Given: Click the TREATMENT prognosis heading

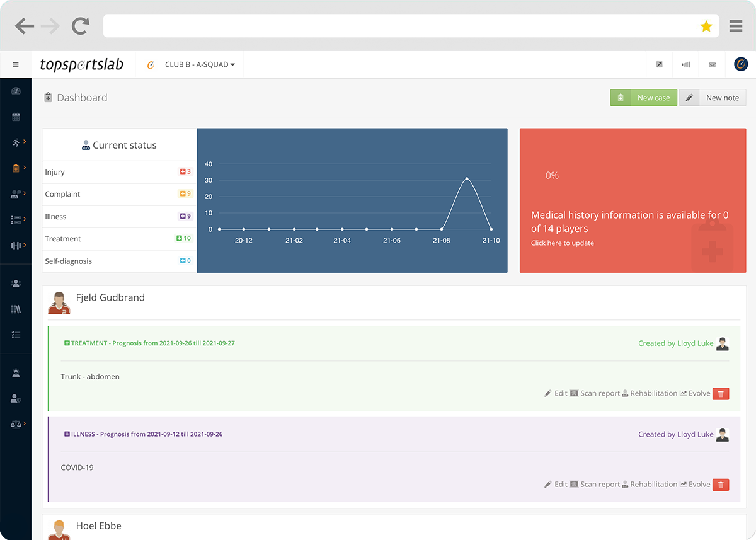Looking at the screenshot, I should point(149,343).
